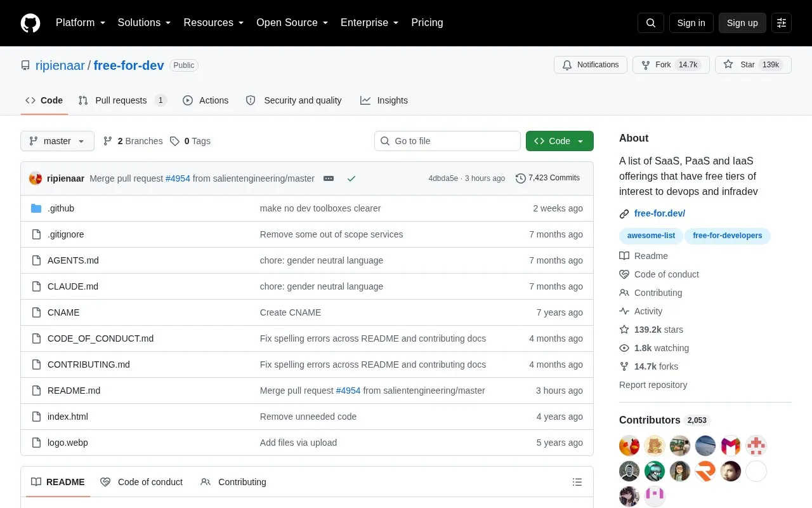Image resolution: width=812 pixels, height=508 pixels.
Task: Click the Notifications bell button
Action: click(591, 65)
